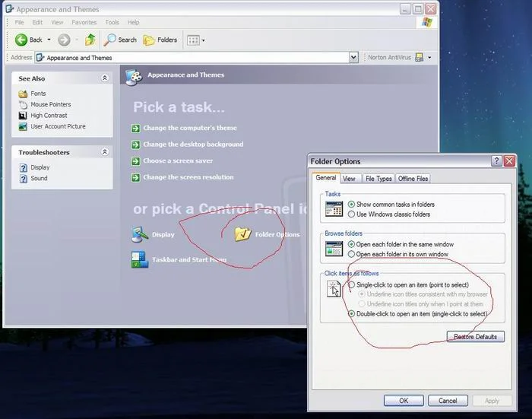
Task: Click Change the desktop background link
Action: (193, 144)
